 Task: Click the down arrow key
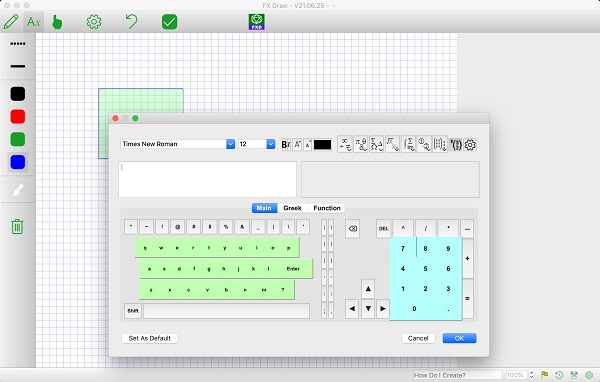368,309
